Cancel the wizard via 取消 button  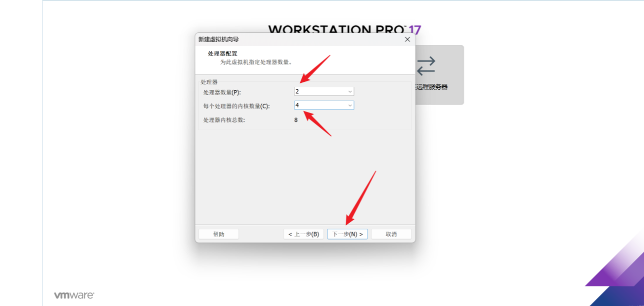391,234
